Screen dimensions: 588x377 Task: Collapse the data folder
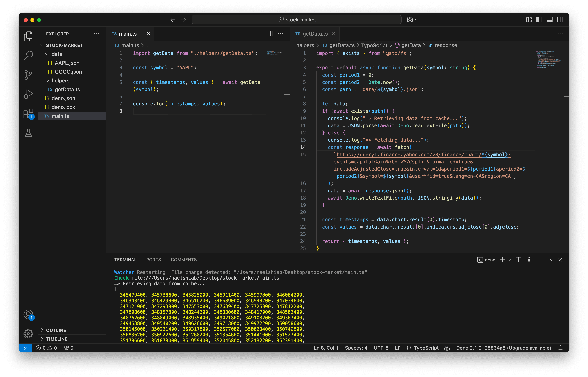pos(57,54)
